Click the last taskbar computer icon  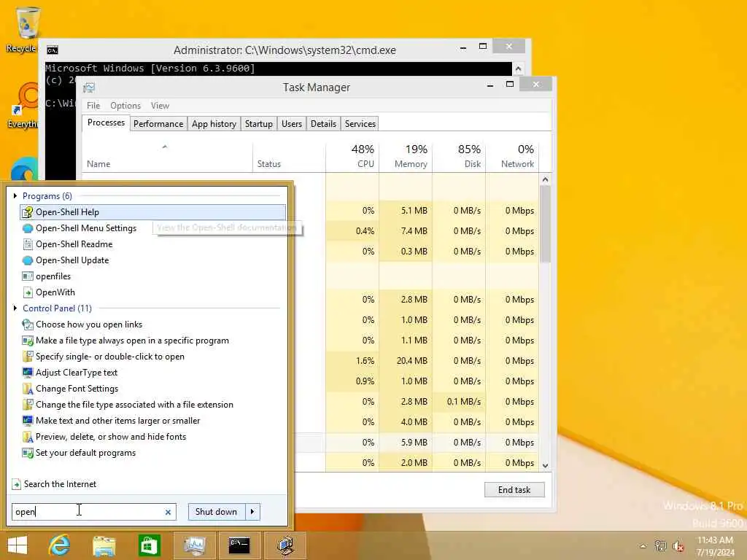point(285,545)
